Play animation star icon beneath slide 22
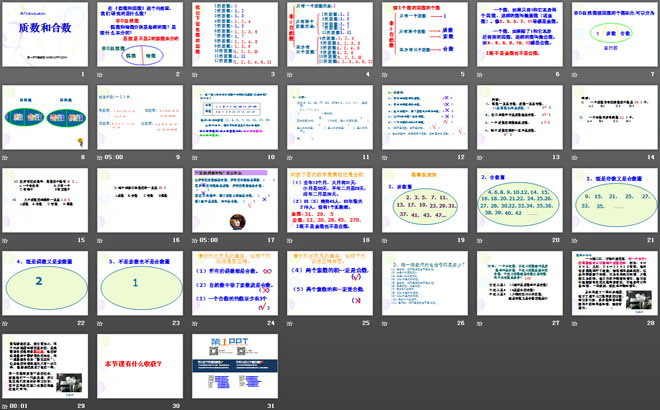This screenshot has width=660, height=410. pyautogui.click(x=6, y=324)
